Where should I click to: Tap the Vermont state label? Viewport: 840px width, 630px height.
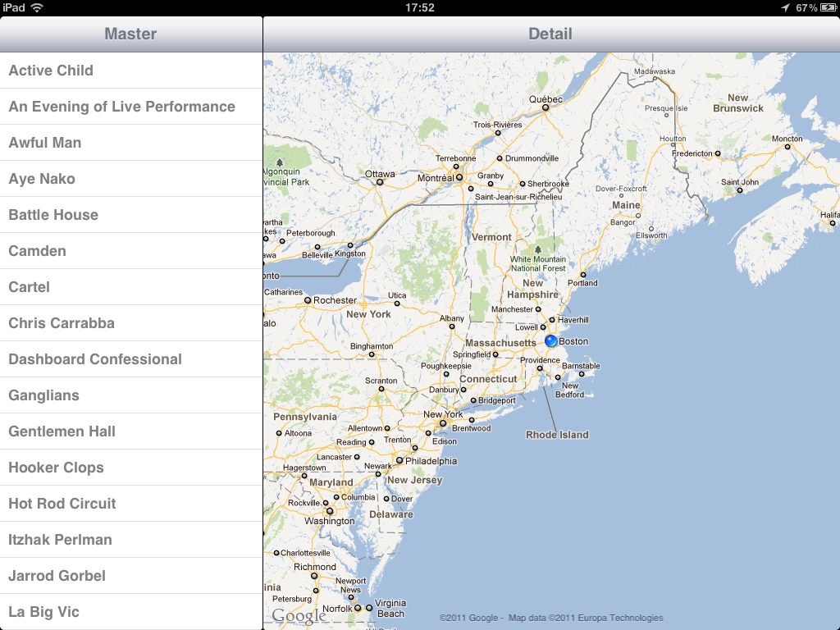click(492, 237)
